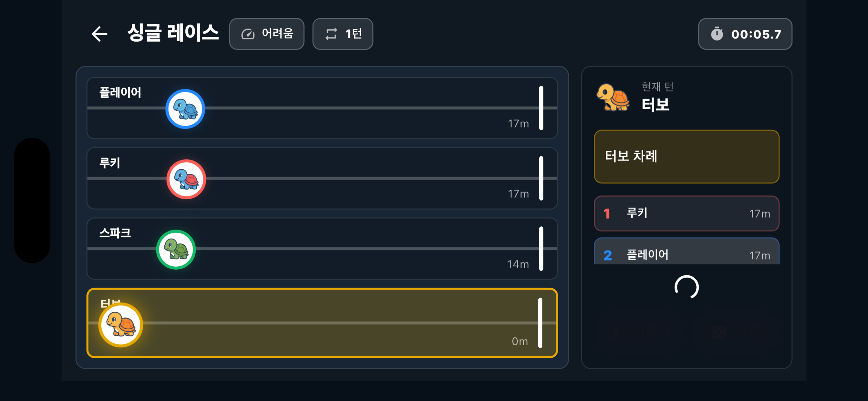Select rank 1 루키 in the leaderboard

pos(687,213)
